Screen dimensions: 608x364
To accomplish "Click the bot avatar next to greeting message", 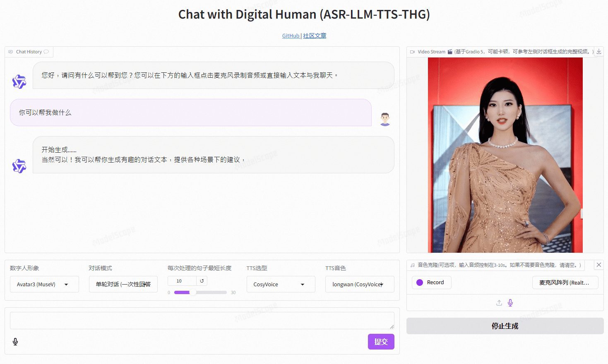I will click(19, 82).
